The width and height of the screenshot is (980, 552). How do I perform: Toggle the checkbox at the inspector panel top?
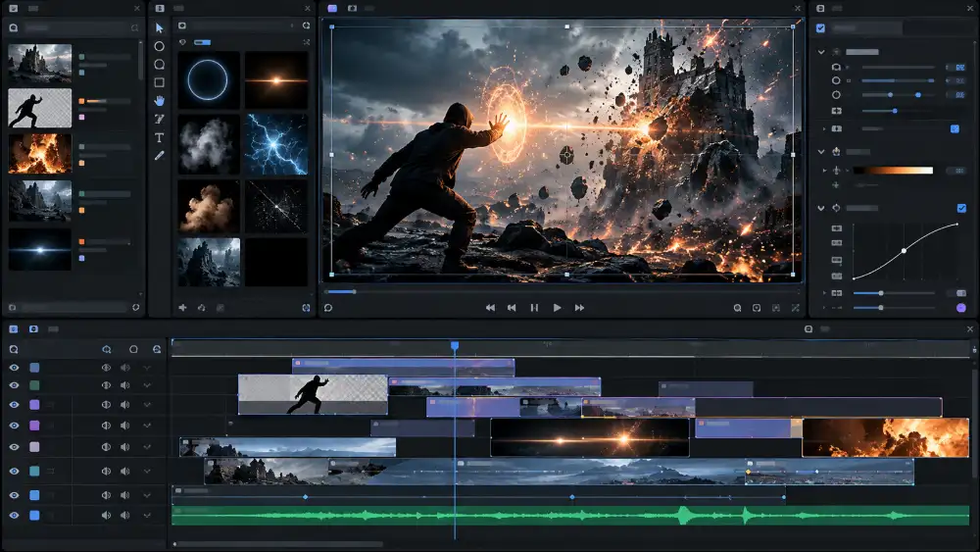[820, 28]
